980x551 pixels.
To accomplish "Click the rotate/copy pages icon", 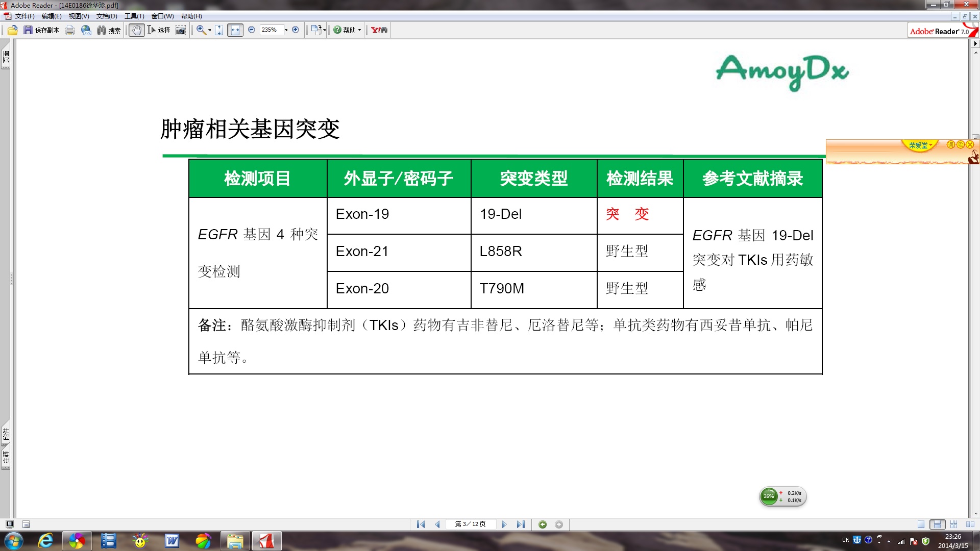I will (x=316, y=30).
